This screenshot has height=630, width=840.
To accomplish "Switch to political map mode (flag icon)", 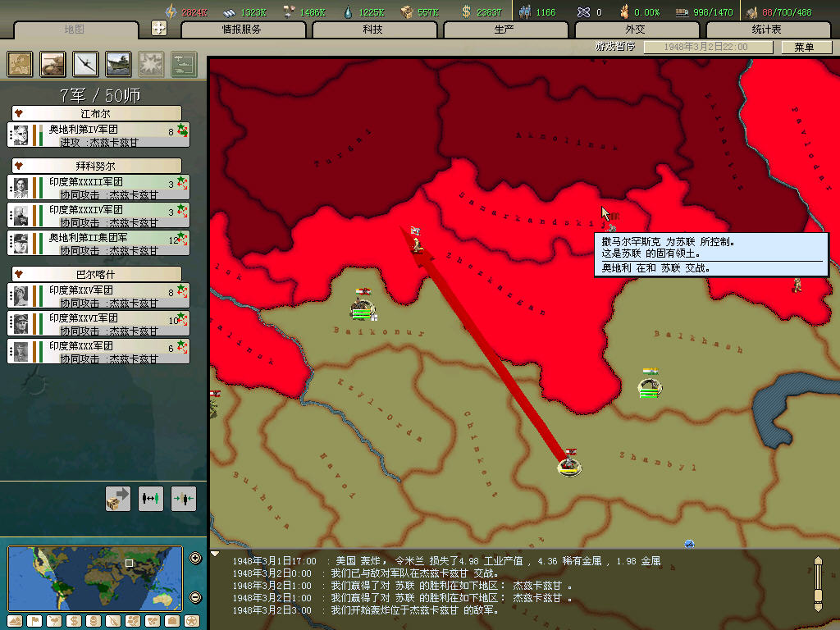I will pos(34,621).
